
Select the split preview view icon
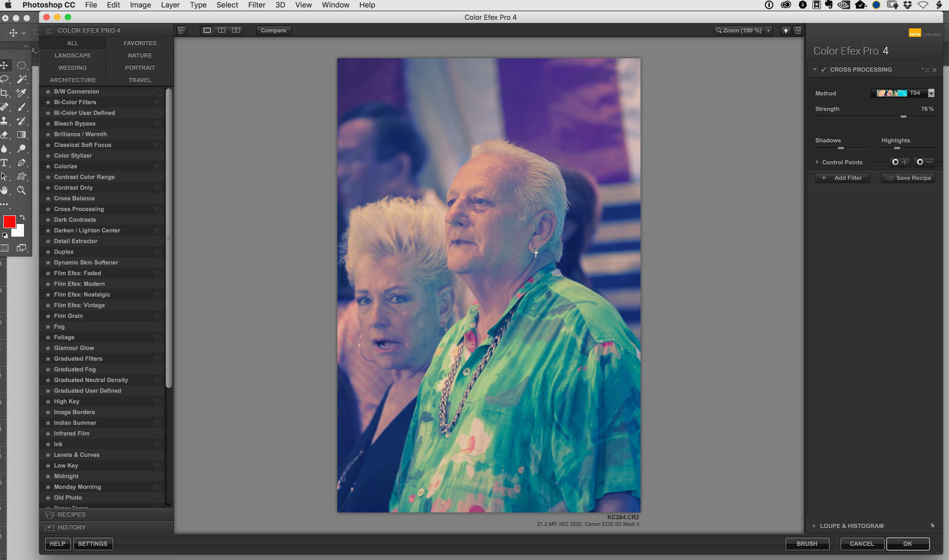click(x=222, y=30)
